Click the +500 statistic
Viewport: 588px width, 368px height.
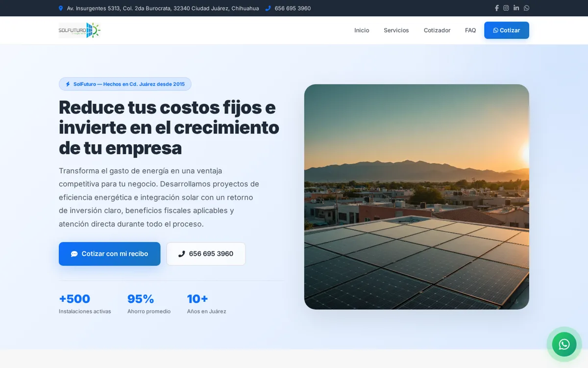pos(74,299)
